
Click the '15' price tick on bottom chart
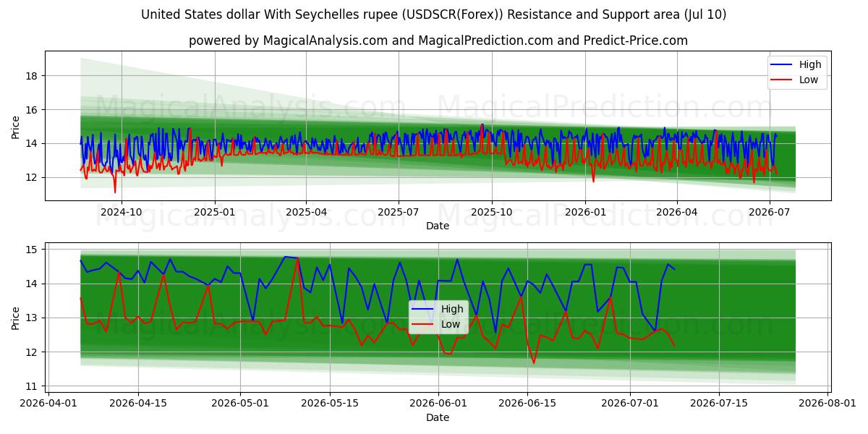pyautogui.click(x=33, y=250)
